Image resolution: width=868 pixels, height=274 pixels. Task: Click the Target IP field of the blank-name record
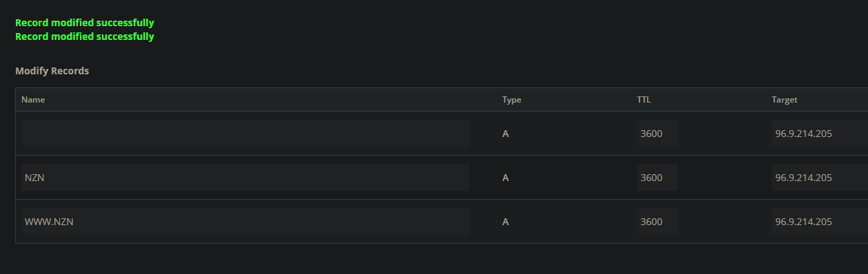[x=819, y=134]
